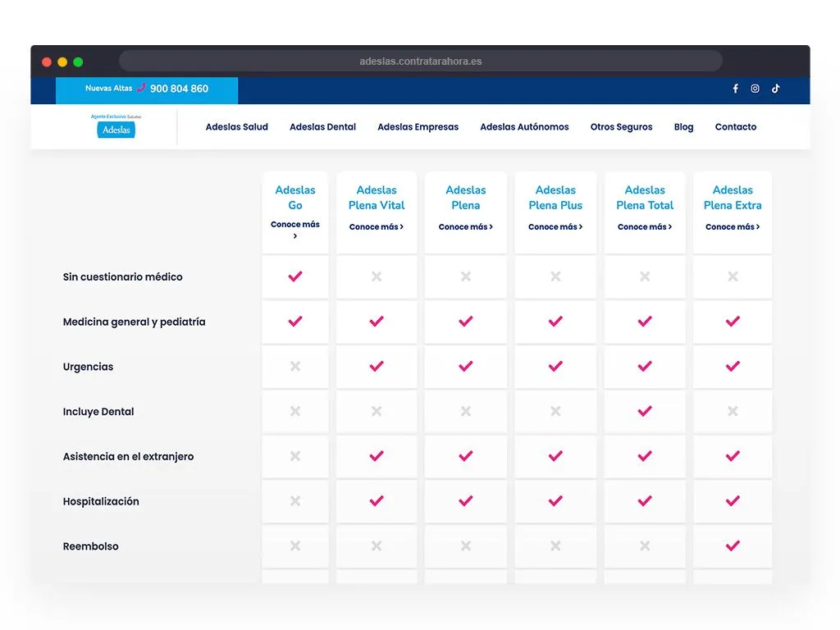Click Plena Extra checkmark in Reembolso row
The width and height of the screenshot is (840, 630).
point(733,546)
